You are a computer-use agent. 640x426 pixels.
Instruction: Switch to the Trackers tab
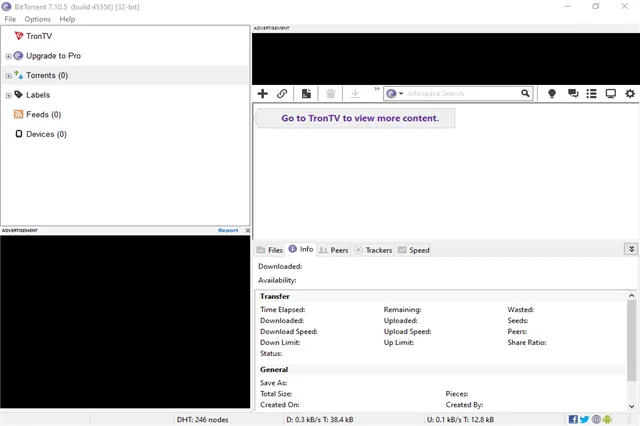pos(373,250)
